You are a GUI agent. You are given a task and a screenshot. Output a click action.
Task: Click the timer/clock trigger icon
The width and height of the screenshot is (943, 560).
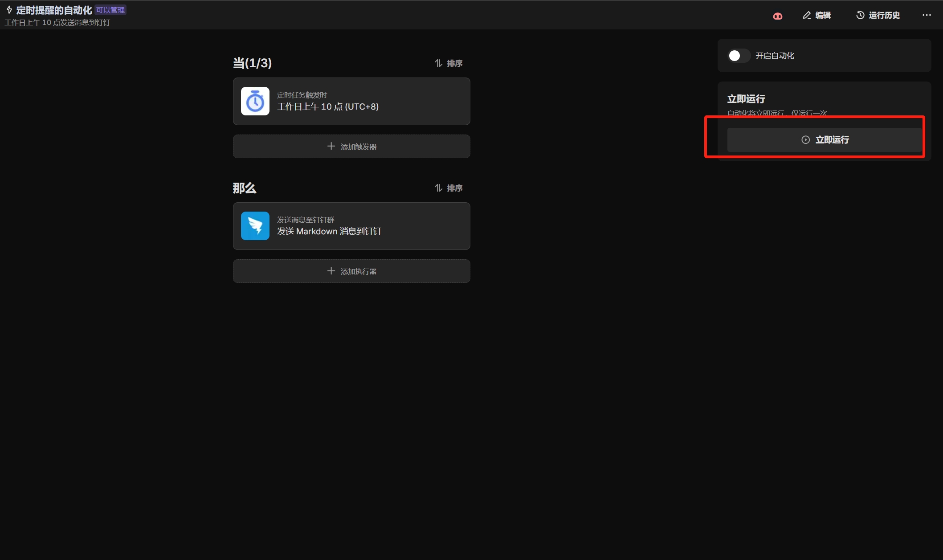click(255, 101)
